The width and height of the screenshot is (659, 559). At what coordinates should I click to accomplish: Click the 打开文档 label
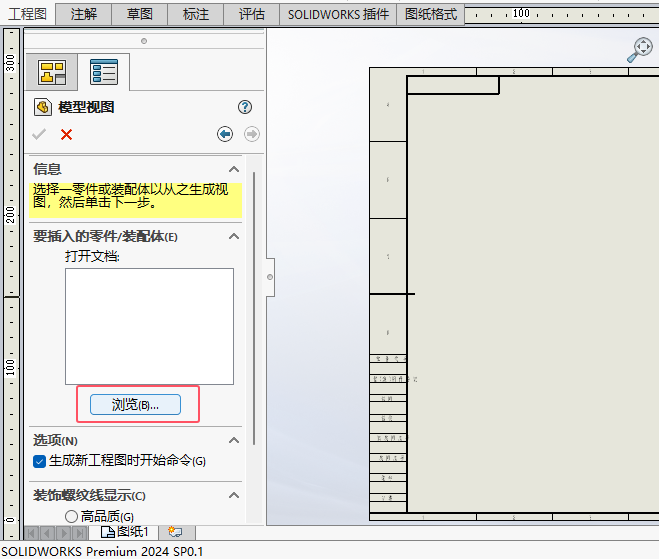click(92, 256)
